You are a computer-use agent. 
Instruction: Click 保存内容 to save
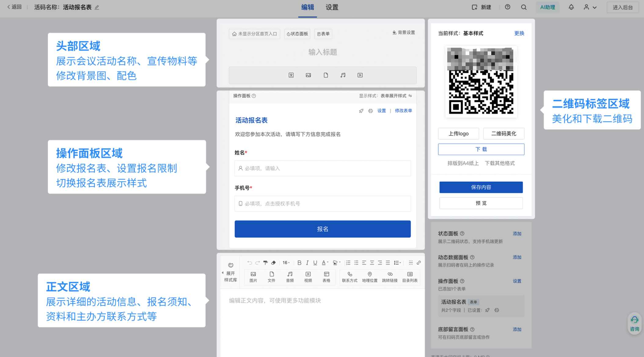pyautogui.click(x=481, y=187)
